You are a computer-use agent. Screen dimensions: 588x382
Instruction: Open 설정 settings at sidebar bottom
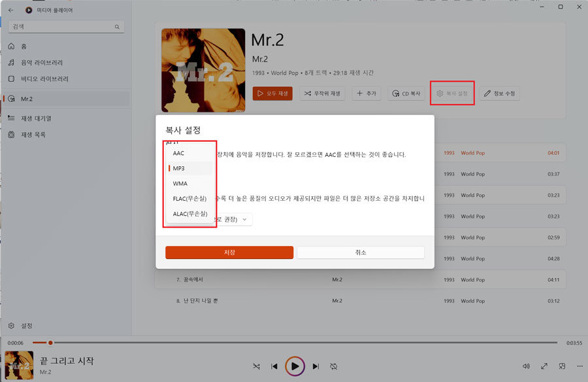click(x=26, y=326)
